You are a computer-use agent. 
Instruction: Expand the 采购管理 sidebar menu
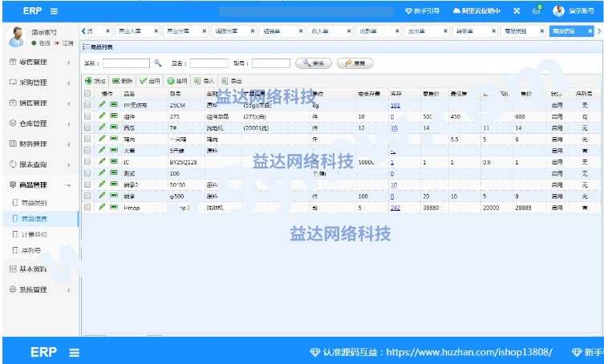point(40,83)
